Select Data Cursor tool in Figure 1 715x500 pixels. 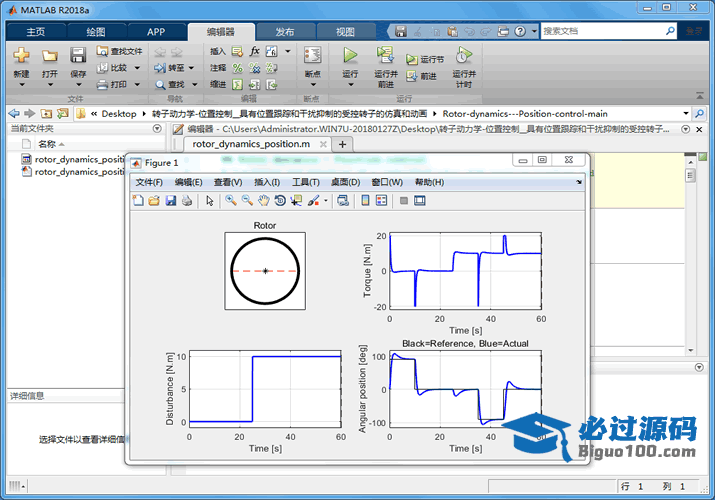pos(296,201)
